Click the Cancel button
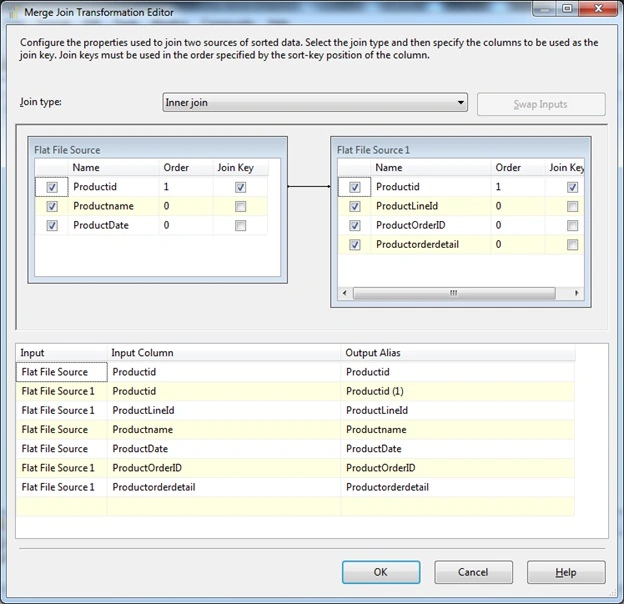 [x=473, y=572]
